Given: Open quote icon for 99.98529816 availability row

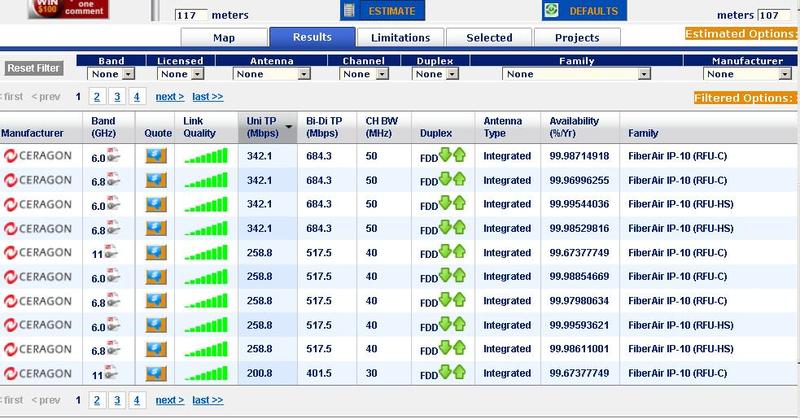Looking at the screenshot, I should pos(156,228).
